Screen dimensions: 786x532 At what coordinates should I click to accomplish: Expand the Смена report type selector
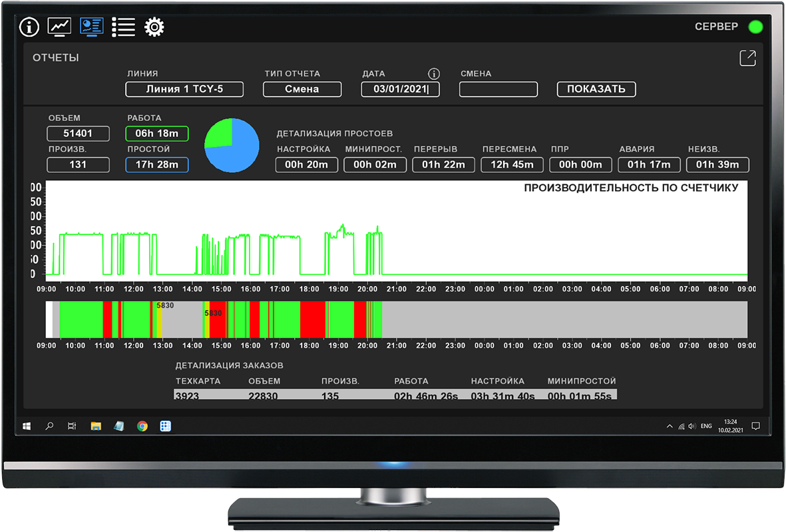tap(302, 89)
